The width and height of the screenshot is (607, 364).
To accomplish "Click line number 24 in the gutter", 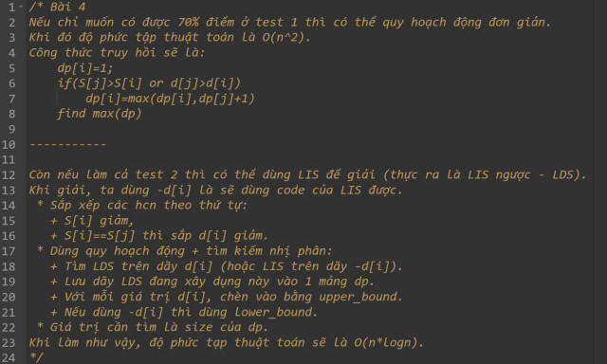I will coord(9,357).
